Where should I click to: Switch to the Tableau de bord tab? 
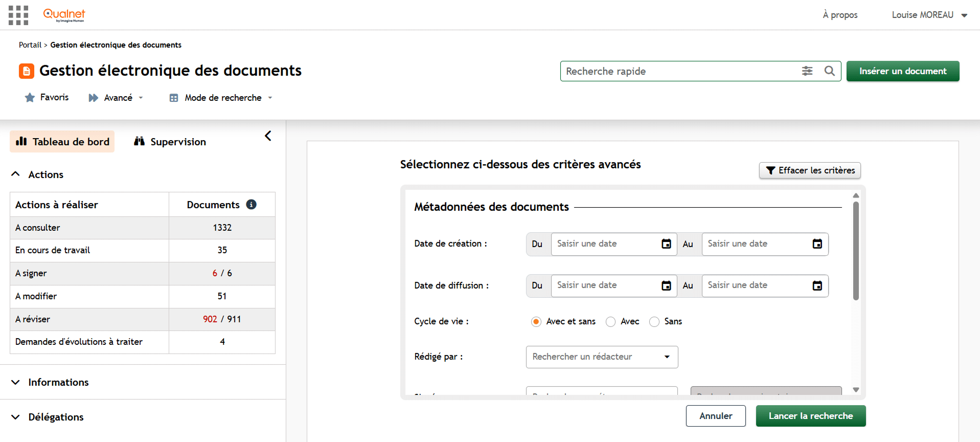coord(62,142)
